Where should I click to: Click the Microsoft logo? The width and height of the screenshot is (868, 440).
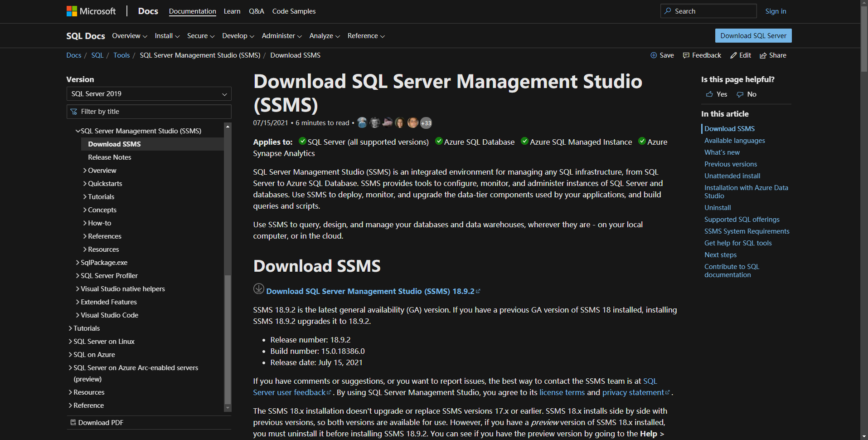[91, 11]
